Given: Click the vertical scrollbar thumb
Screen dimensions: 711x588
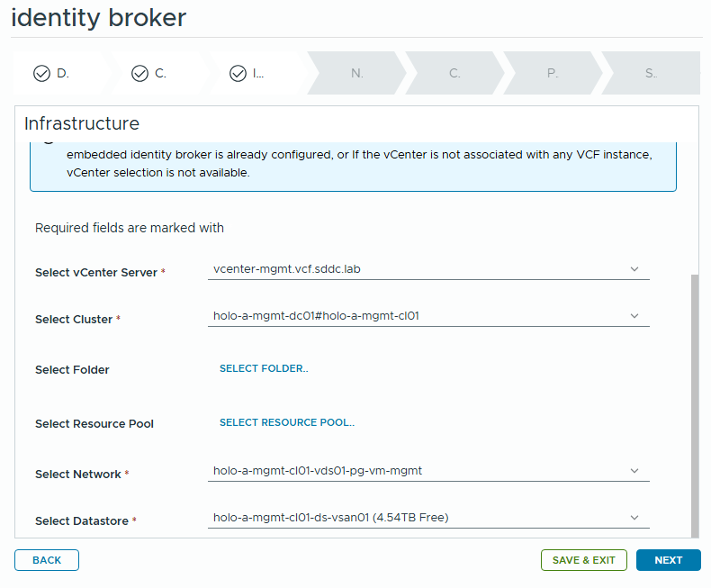Looking at the screenshot, I should (694, 405).
